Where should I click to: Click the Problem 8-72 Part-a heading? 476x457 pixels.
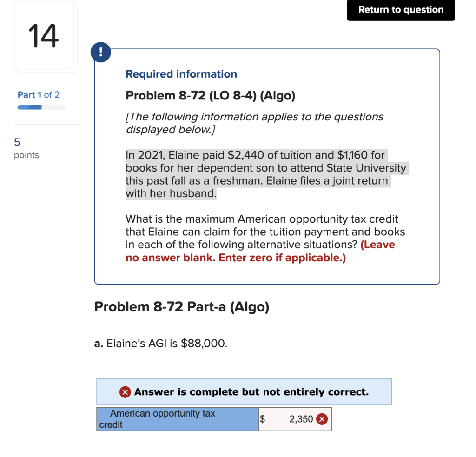click(x=181, y=307)
